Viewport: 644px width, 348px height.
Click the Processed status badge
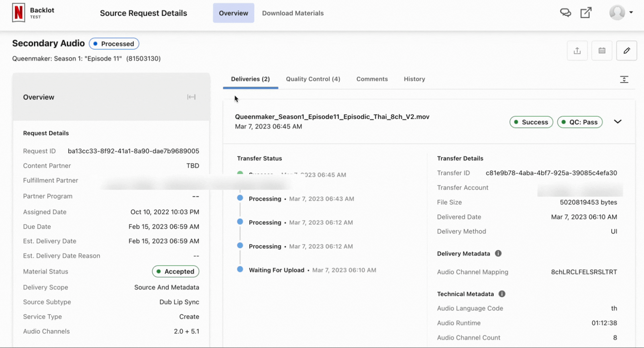pyautogui.click(x=114, y=44)
